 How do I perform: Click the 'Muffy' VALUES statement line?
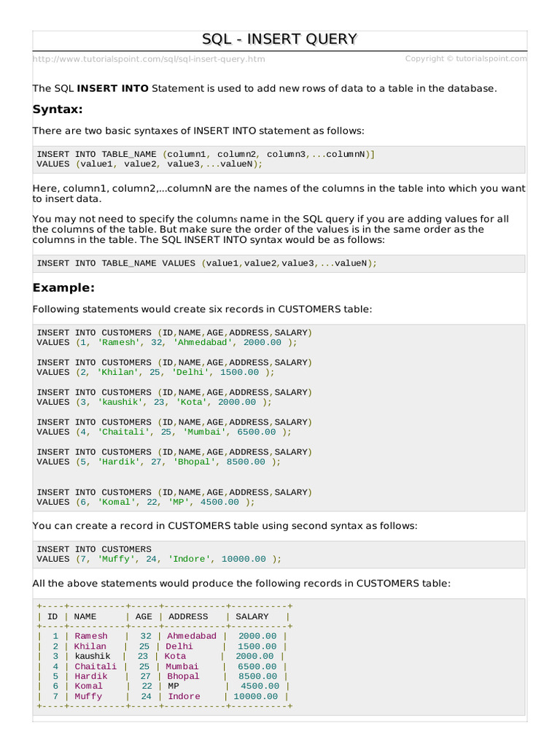(x=158, y=559)
